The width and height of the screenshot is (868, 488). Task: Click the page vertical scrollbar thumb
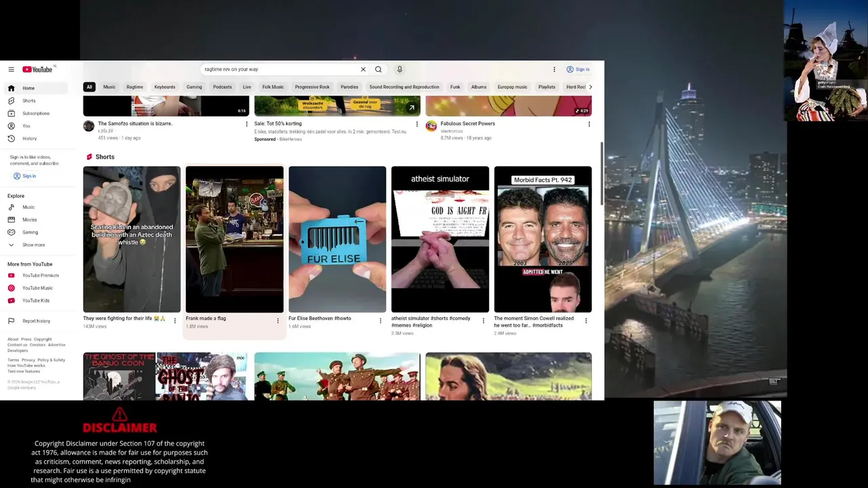point(601,173)
